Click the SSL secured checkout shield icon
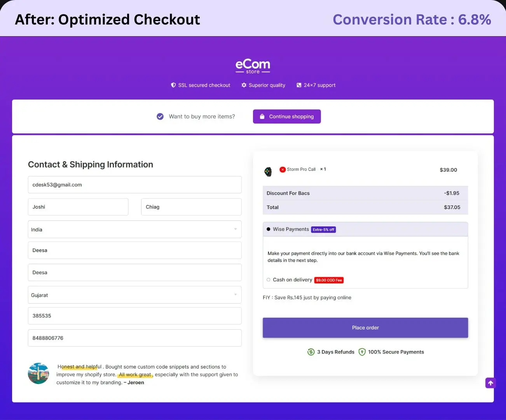506x420 pixels. pos(173,85)
